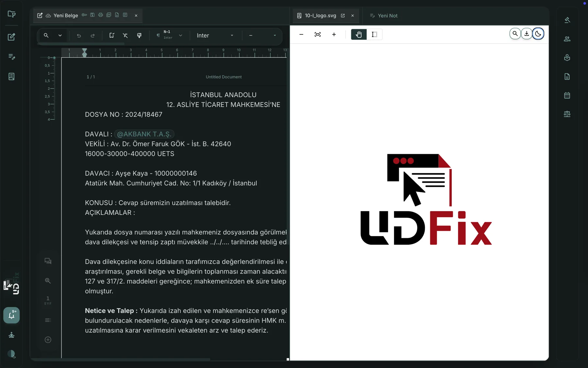Open the Inter font family dropdown

pos(215,35)
